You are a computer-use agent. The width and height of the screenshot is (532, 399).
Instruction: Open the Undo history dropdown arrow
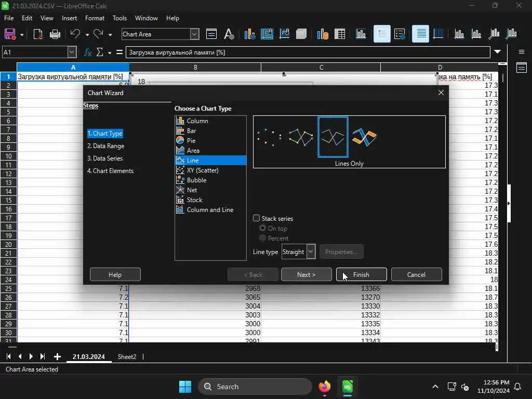pyautogui.click(x=87, y=35)
